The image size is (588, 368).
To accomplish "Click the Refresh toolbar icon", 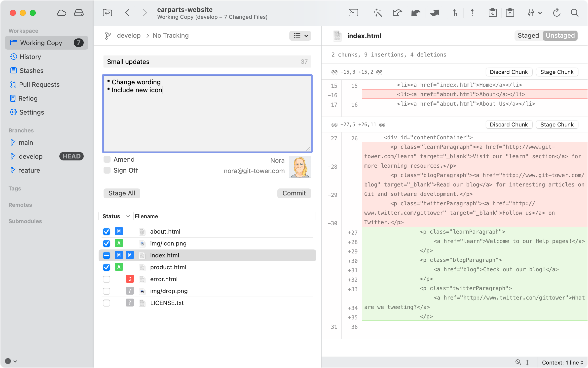I will click(556, 13).
